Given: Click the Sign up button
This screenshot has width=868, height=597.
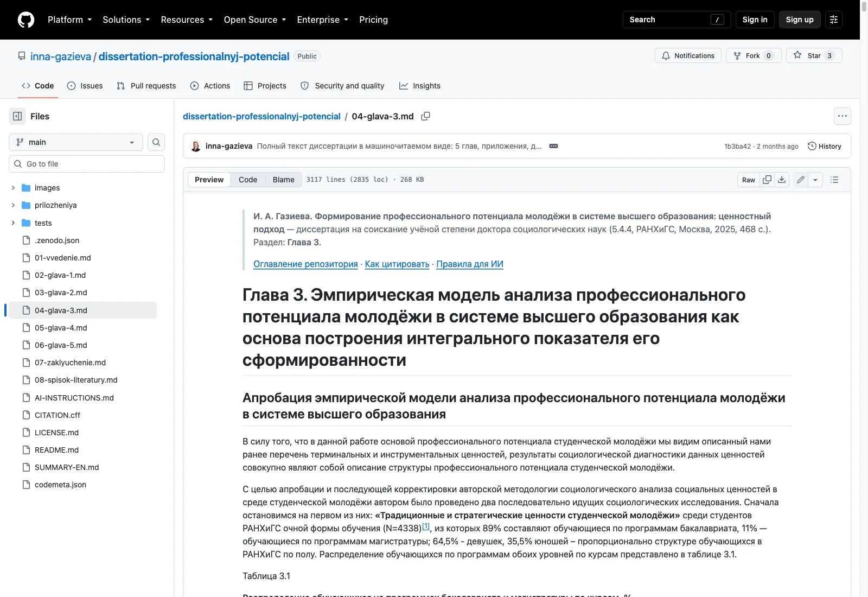Looking at the screenshot, I should pos(800,20).
